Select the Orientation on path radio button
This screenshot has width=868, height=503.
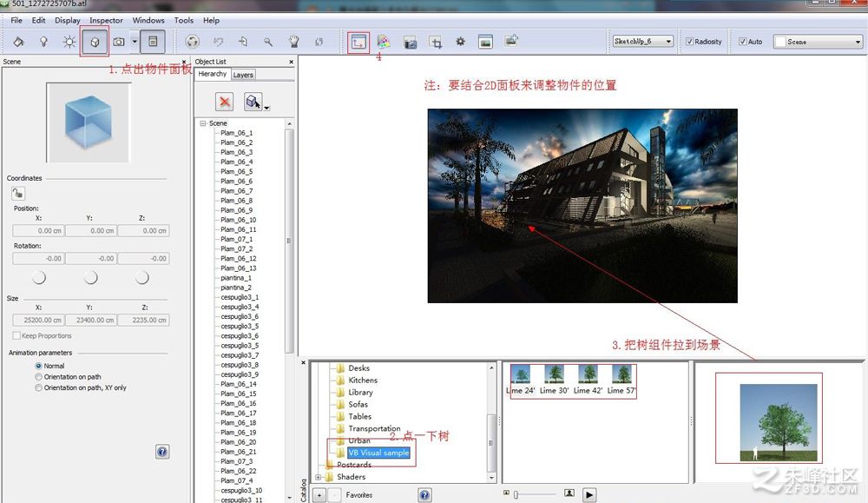[38, 377]
